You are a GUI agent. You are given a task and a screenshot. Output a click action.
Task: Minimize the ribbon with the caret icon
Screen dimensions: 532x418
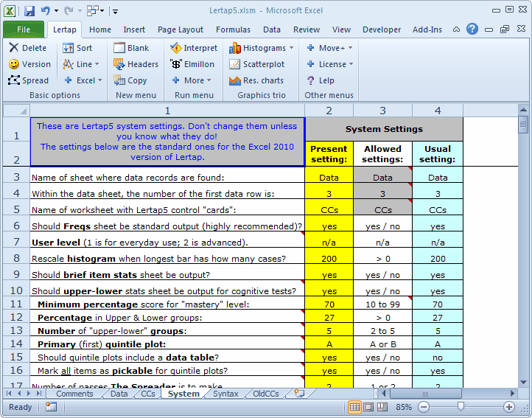456,29
